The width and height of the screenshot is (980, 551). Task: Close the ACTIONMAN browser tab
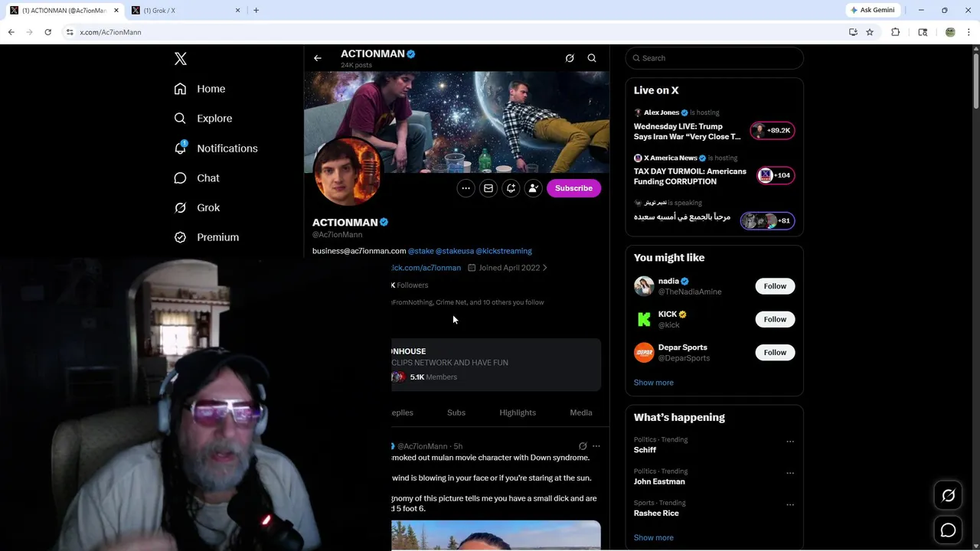click(116, 10)
